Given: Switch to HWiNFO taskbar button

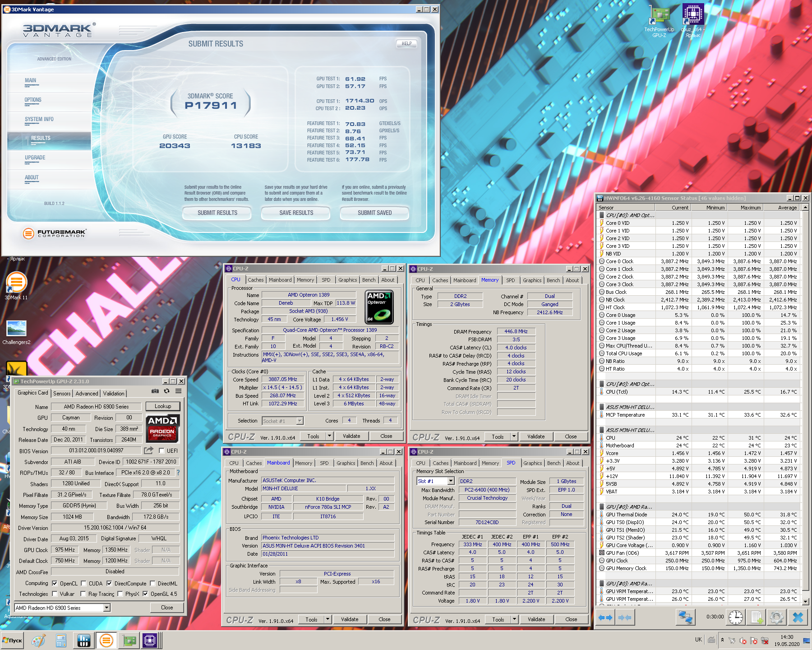Looking at the screenshot, I should point(83,641).
